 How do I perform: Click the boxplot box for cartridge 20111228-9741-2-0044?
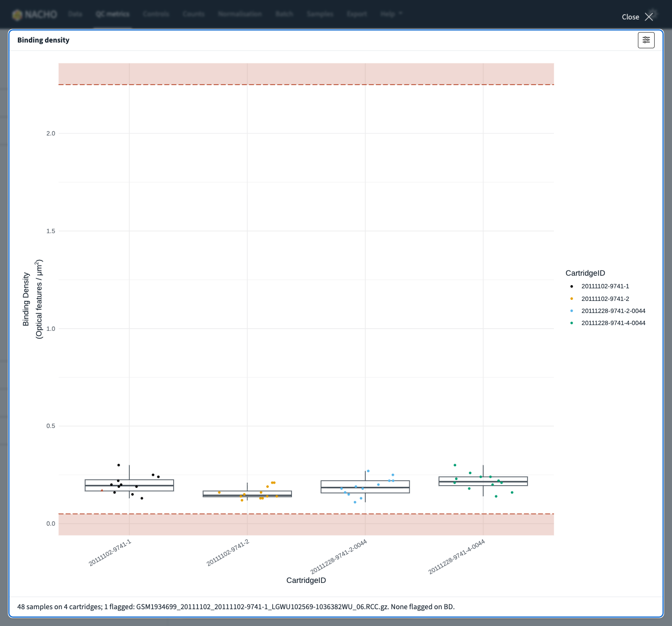tap(365, 487)
